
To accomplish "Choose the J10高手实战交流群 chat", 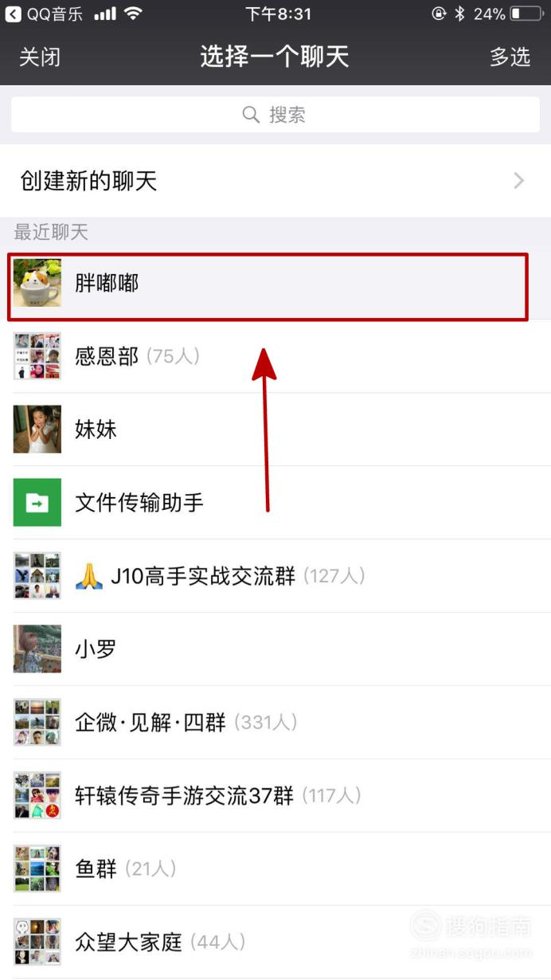I will tap(275, 575).
